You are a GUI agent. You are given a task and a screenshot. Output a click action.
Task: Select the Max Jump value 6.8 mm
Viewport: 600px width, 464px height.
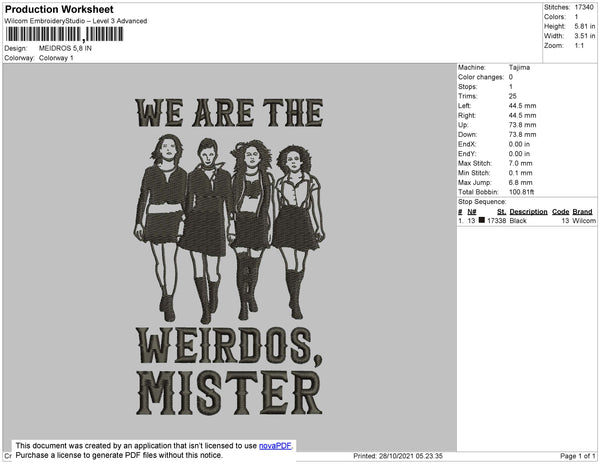[520, 182]
